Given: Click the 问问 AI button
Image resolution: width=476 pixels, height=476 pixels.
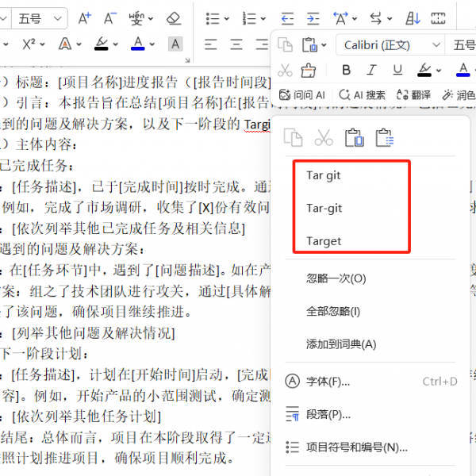Looking at the screenshot, I should (302, 94).
